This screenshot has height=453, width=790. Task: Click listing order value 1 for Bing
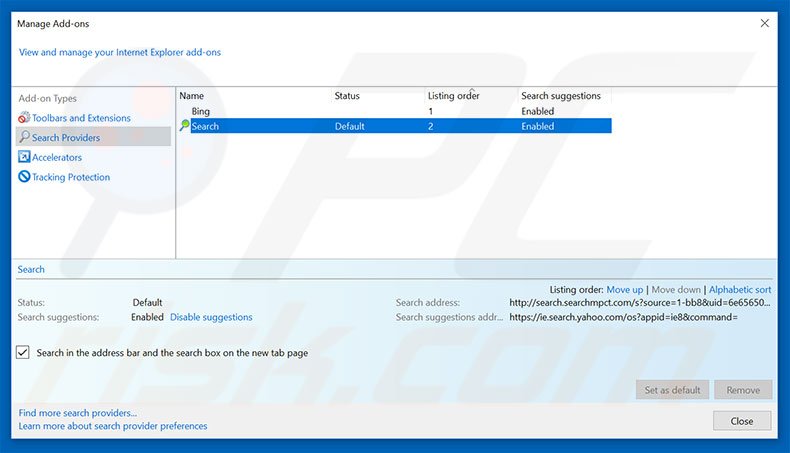tap(431, 111)
